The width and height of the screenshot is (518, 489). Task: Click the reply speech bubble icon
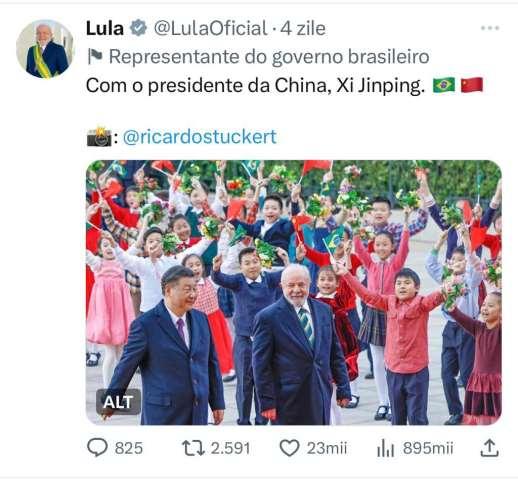click(97, 448)
